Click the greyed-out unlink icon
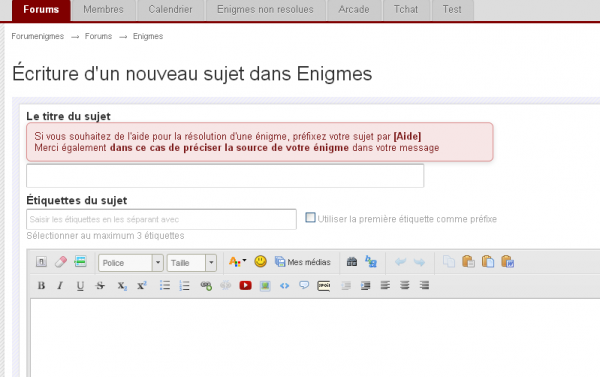Image resolution: width=600 pixels, height=377 pixels. tap(226, 286)
